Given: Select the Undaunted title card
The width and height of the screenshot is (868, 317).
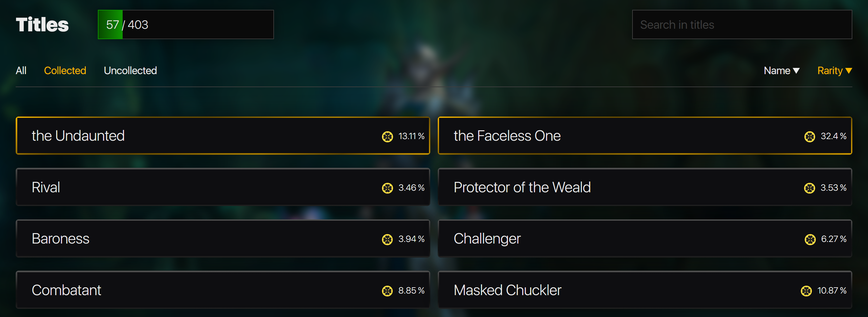Looking at the screenshot, I should point(223,135).
